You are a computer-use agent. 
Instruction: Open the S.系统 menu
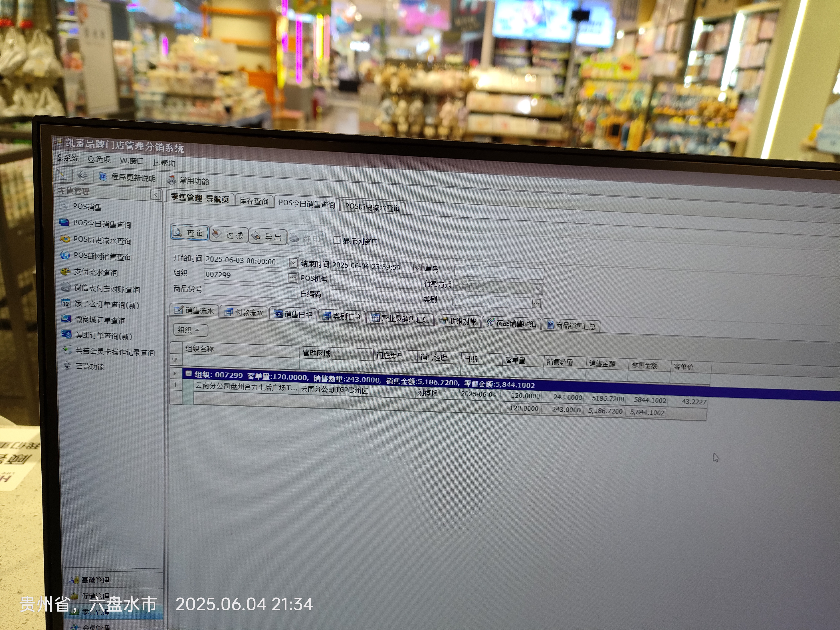[x=68, y=158]
